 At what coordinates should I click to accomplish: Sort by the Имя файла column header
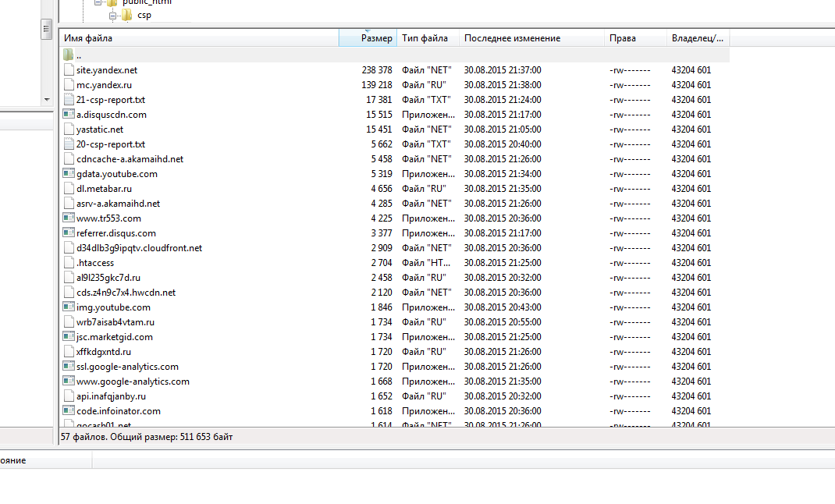click(x=199, y=38)
